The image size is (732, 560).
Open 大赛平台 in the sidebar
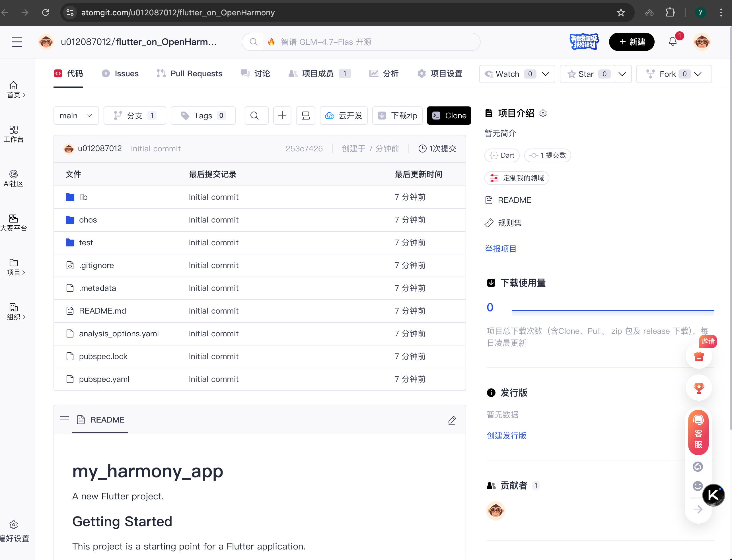pos(14,223)
